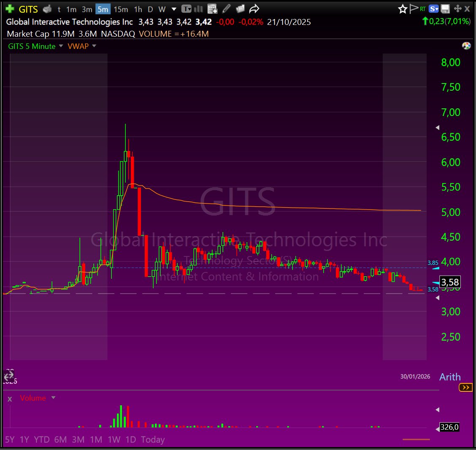Click the Global Interactive Technologies Inc name
The image size is (476, 450).
click(70, 22)
